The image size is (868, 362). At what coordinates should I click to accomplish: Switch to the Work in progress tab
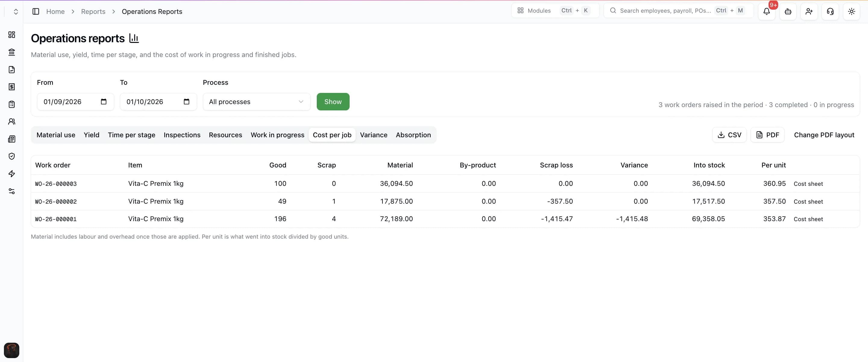point(277,135)
